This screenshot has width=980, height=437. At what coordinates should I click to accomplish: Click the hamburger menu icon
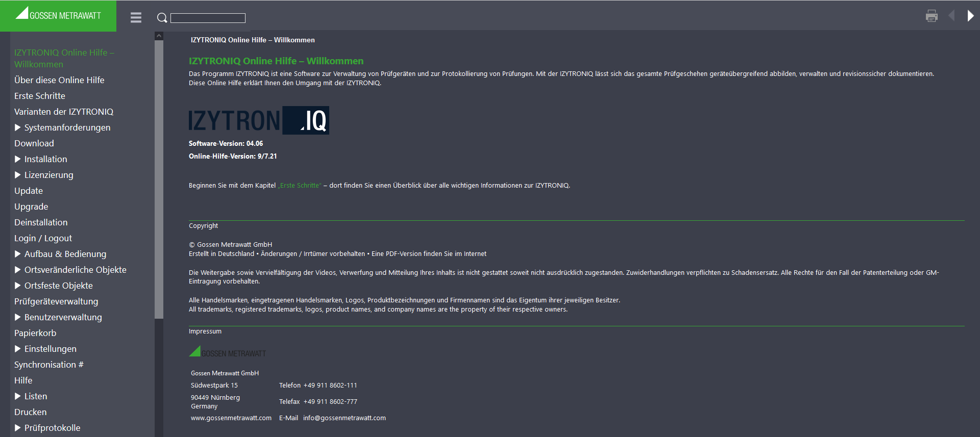136,17
